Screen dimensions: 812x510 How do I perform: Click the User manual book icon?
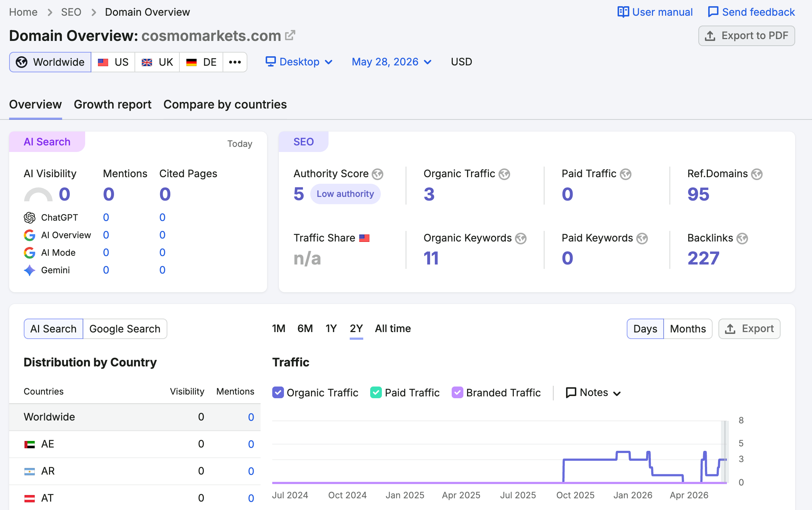coord(623,12)
